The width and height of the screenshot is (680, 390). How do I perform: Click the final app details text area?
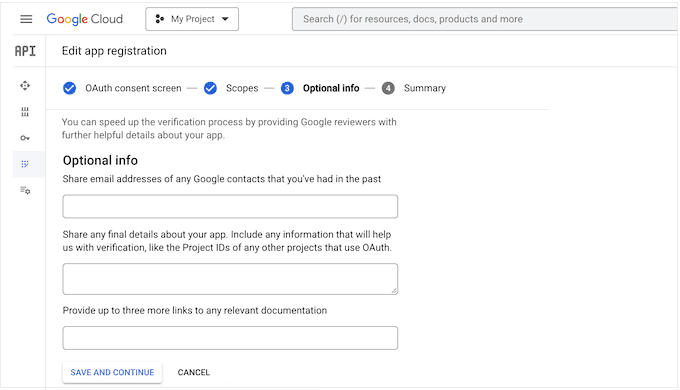click(x=230, y=279)
